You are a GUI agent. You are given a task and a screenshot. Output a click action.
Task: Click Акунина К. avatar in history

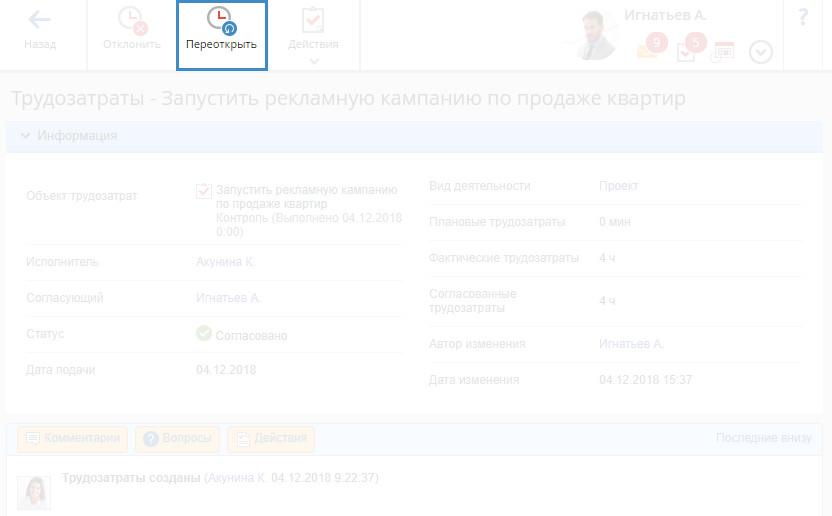[x=34, y=491]
